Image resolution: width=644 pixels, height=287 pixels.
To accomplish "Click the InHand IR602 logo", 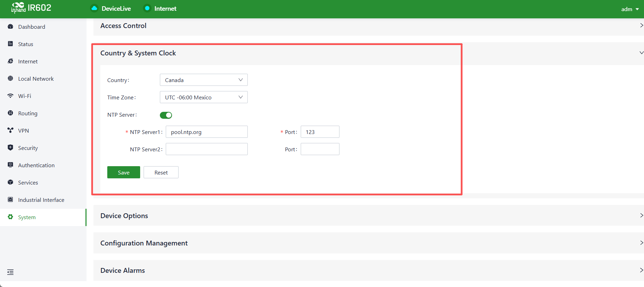I will (31, 8).
